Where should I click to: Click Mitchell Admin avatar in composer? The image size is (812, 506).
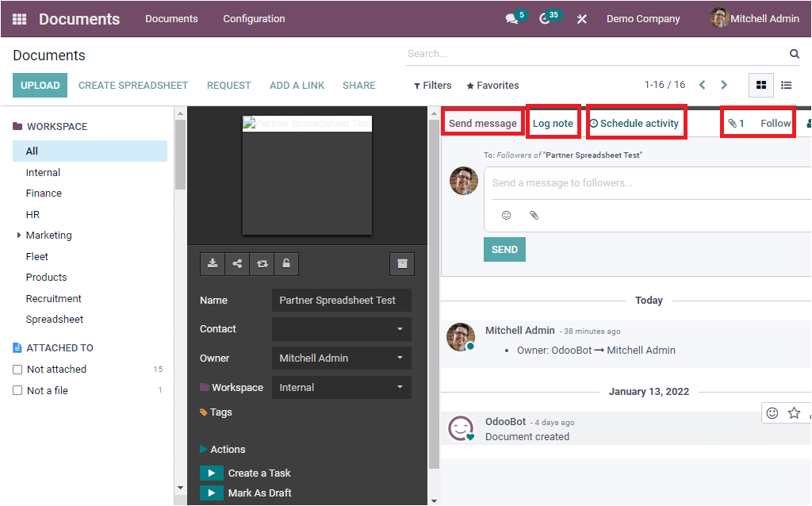click(x=463, y=181)
